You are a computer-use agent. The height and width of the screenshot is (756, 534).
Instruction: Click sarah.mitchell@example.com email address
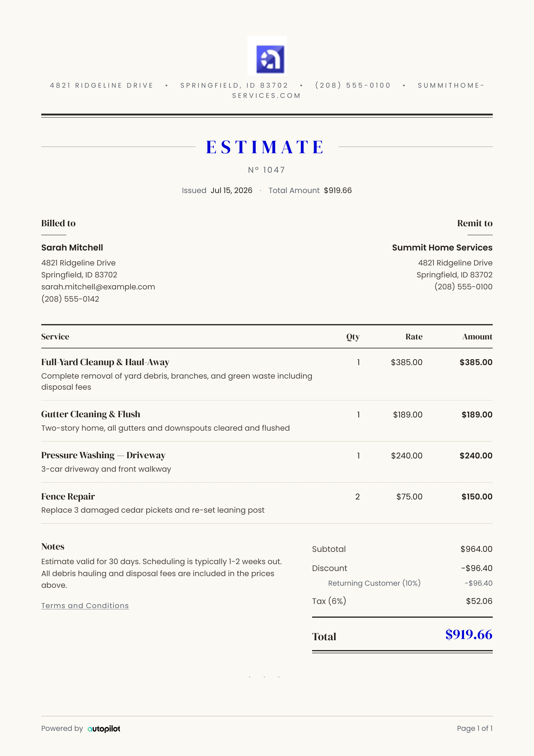pyautogui.click(x=98, y=287)
